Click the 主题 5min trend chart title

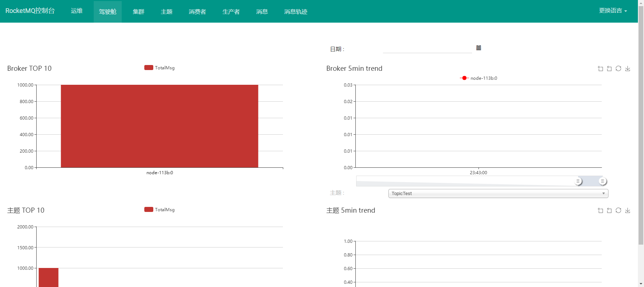351,210
